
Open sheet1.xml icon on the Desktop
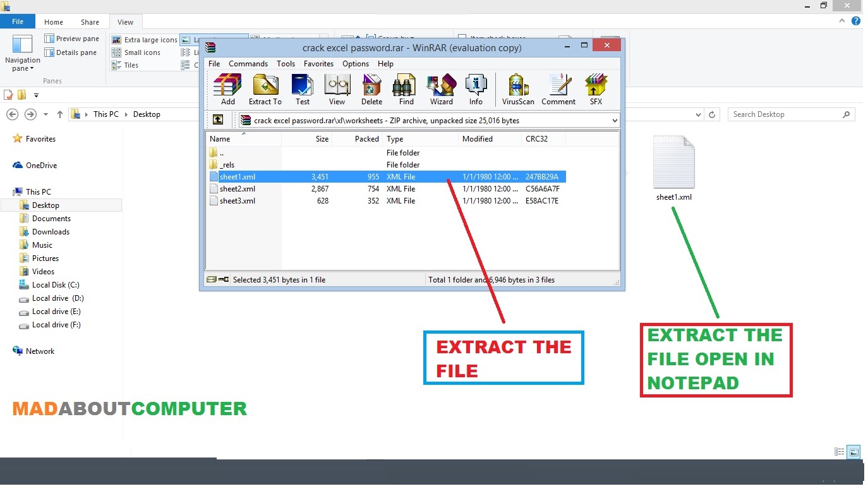coord(674,168)
